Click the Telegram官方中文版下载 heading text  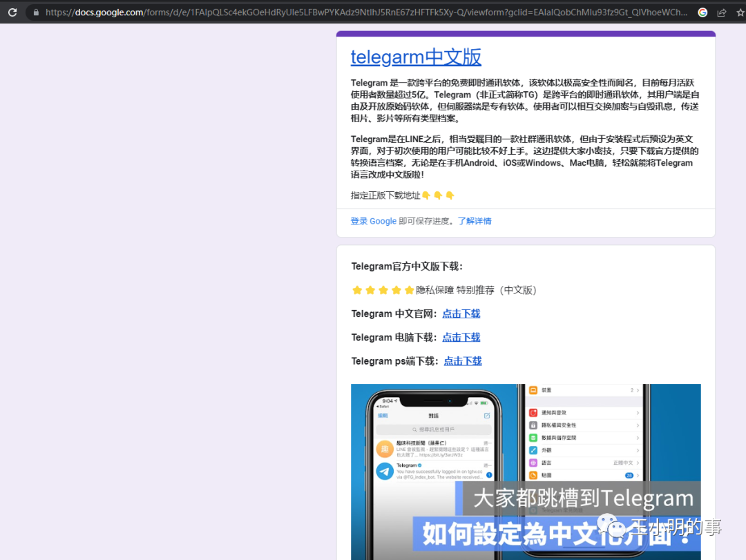(x=407, y=267)
